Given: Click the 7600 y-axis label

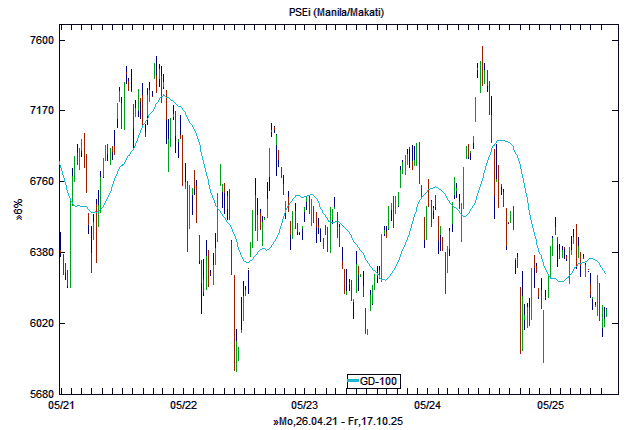Looking at the screenshot, I should 40,41.
